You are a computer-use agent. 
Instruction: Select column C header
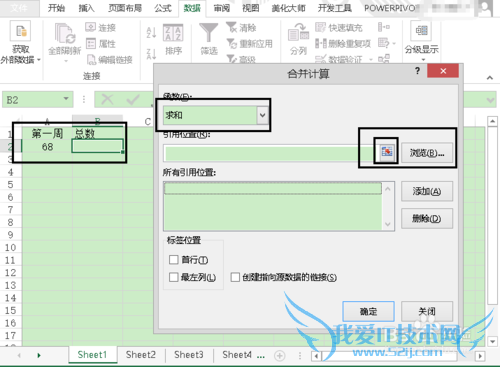pos(148,122)
